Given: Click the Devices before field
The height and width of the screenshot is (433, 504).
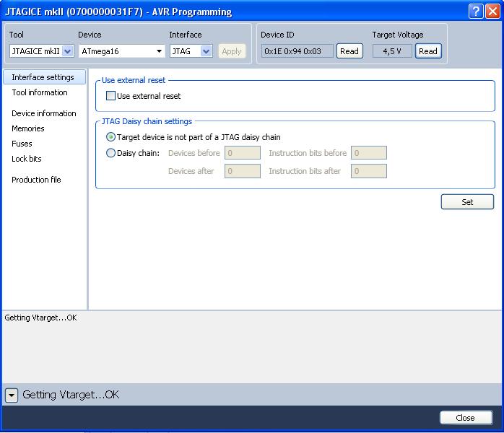Looking at the screenshot, I should (x=243, y=153).
